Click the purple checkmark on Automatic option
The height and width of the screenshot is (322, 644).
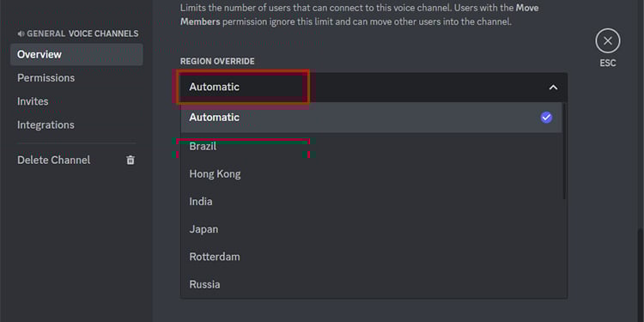click(546, 118)
